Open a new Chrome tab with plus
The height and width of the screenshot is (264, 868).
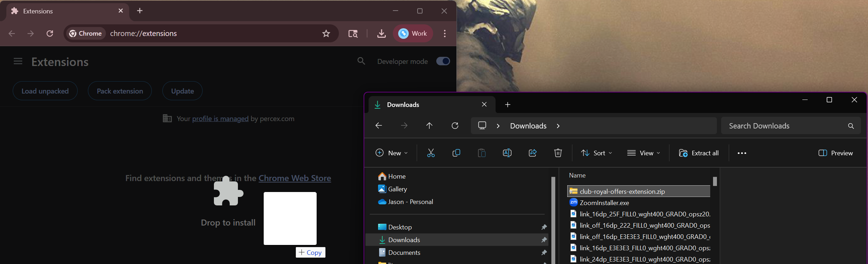[140, 11]
